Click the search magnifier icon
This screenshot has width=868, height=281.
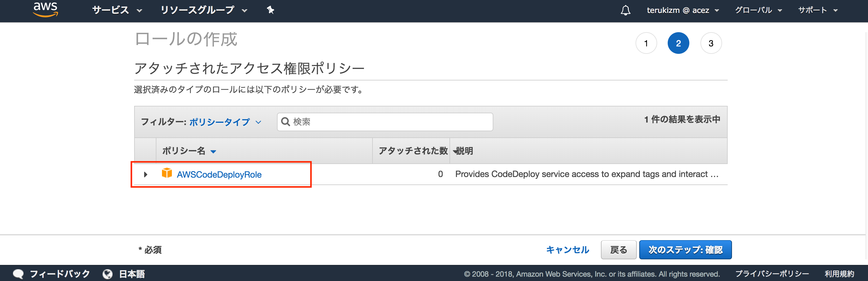(x=285, y=122)
